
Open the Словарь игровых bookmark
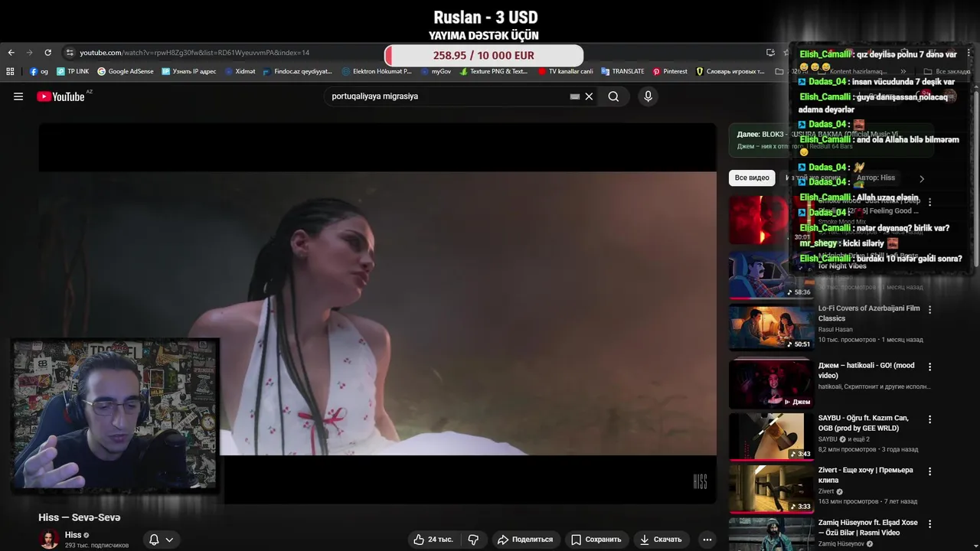tap(730, 71)
